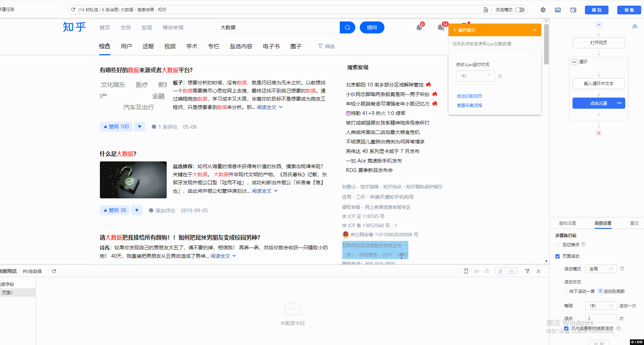The width and height of the screenshot is (644, 345).
Task: Open the Ajax timeout 1秒 dropdown
Action: pyautogui.click(x=476, y=76)
